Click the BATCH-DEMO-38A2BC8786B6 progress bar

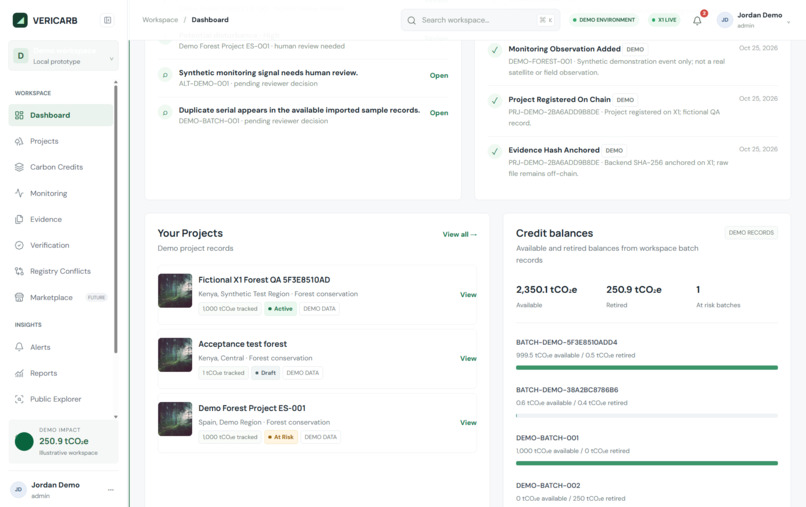pos(647,415)
